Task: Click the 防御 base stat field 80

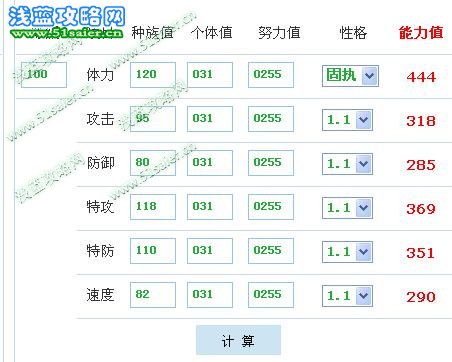Action: pyautogui.click(x=153, y=163)
